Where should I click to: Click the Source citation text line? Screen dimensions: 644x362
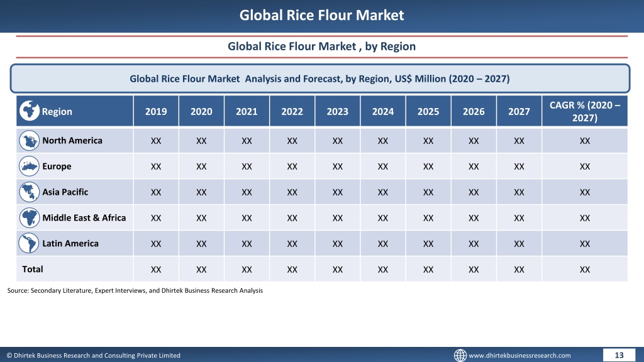135,290
